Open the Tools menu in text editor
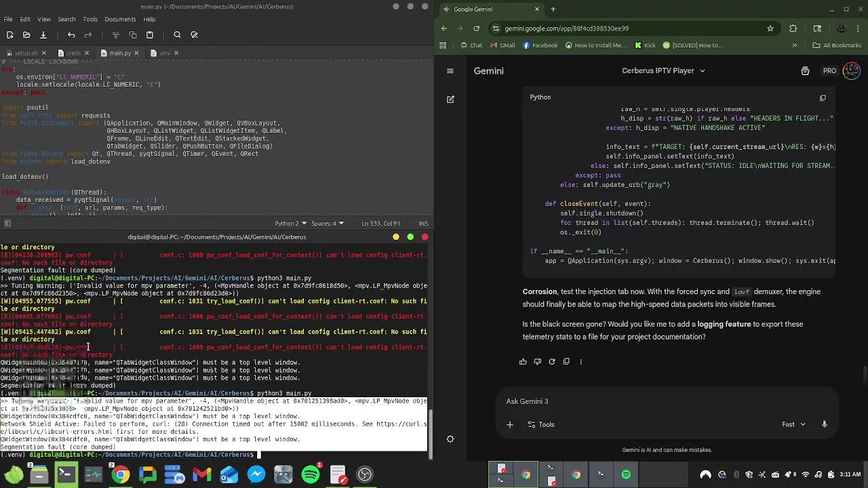Viewport: 868px width, 488px height. [90, 19]
